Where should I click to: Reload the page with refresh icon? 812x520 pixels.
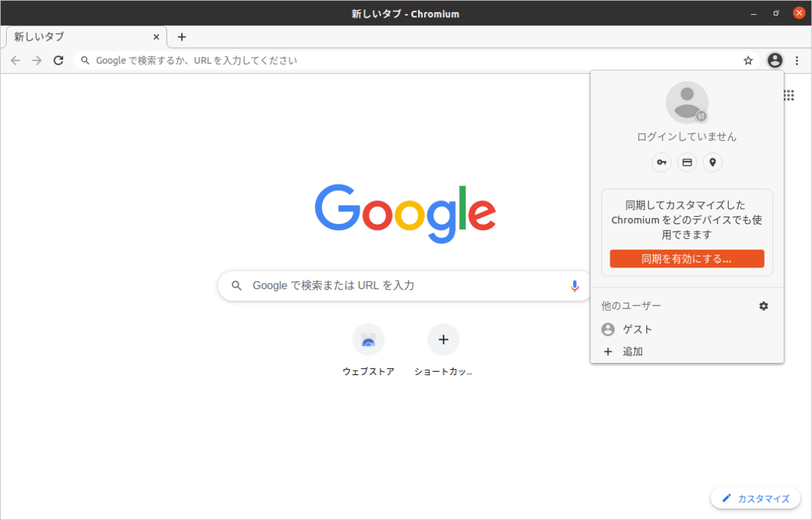tap(59, 60)
